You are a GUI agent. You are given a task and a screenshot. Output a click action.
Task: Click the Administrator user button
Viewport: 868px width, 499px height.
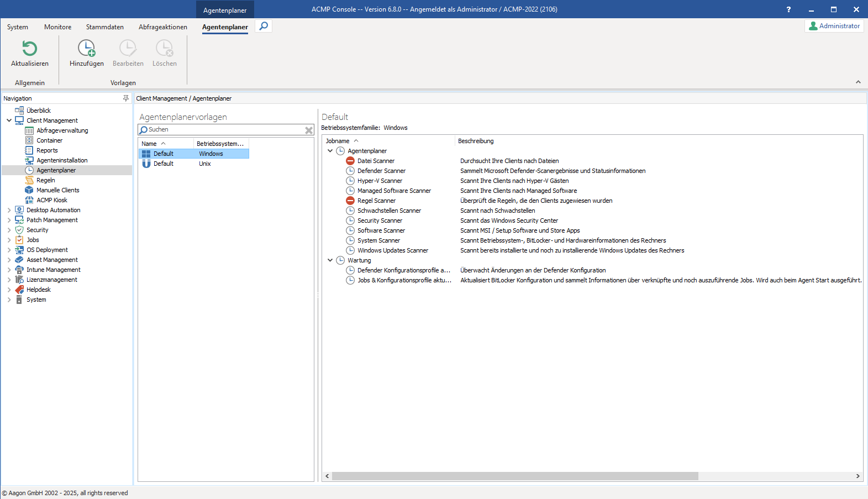pyautogui.click(x=834, y=26)
